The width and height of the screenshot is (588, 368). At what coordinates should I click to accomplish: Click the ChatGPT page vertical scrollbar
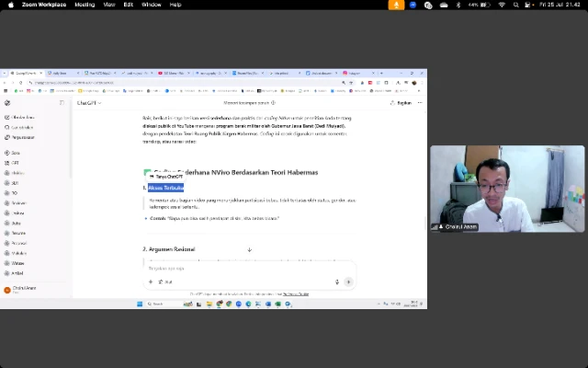[x=424, y=224]
